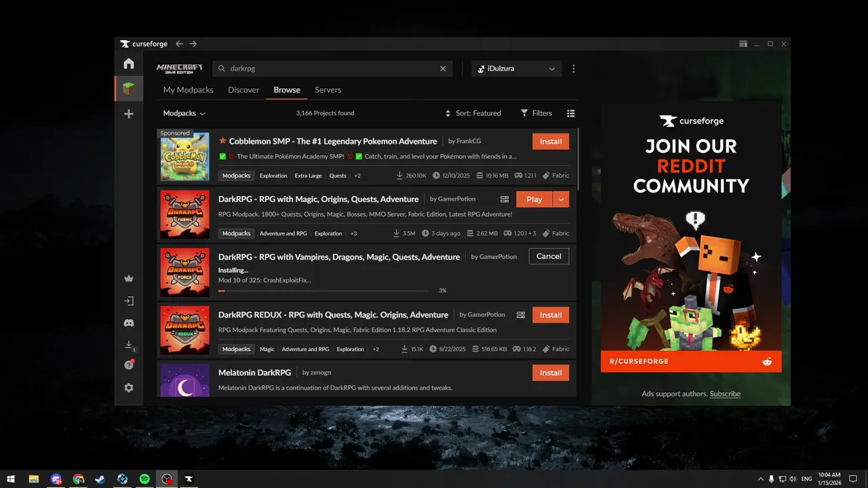Viewport: 868px width, 488px height.
Task: Open the crown premium icon in sidebar
Action: 129,278
